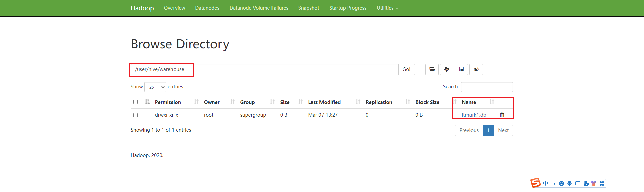Click the Cut and Paste list icon

[461, 69]
